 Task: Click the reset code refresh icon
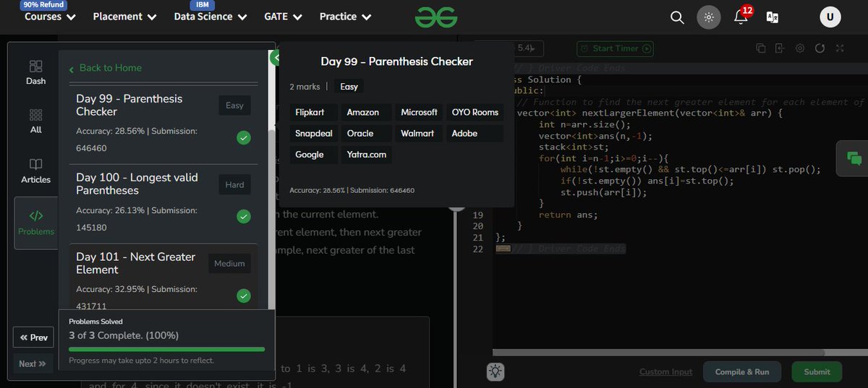820,48
